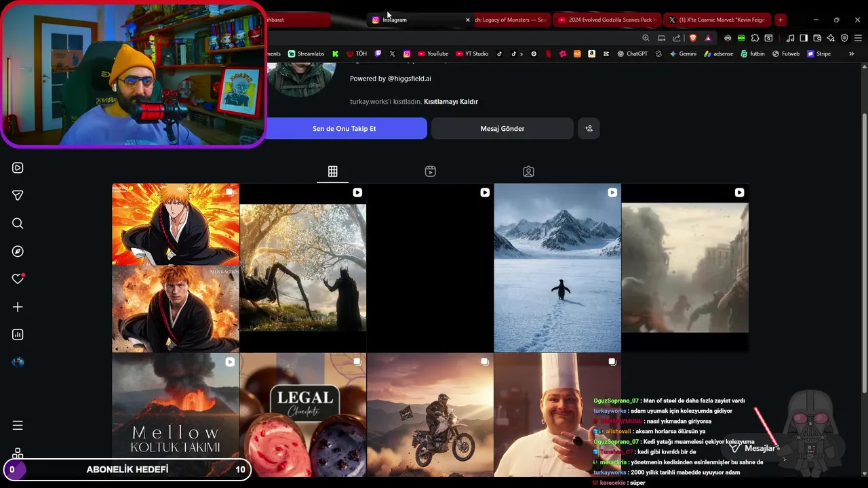Create new post with plus icon
This screenshot has width=868, height=488.
[x=18, y=307]
